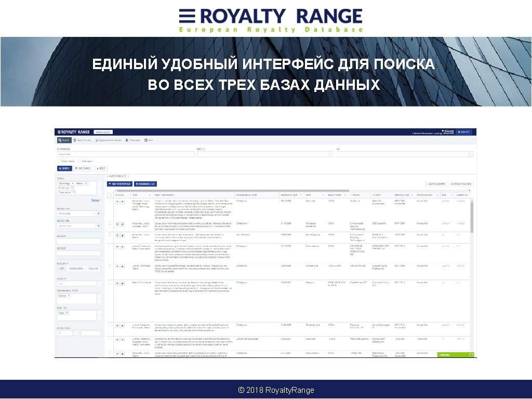Choose EXCLUSIVE exclusivity option
This screenshot has width=532, height=399.
tap(94, 269)
